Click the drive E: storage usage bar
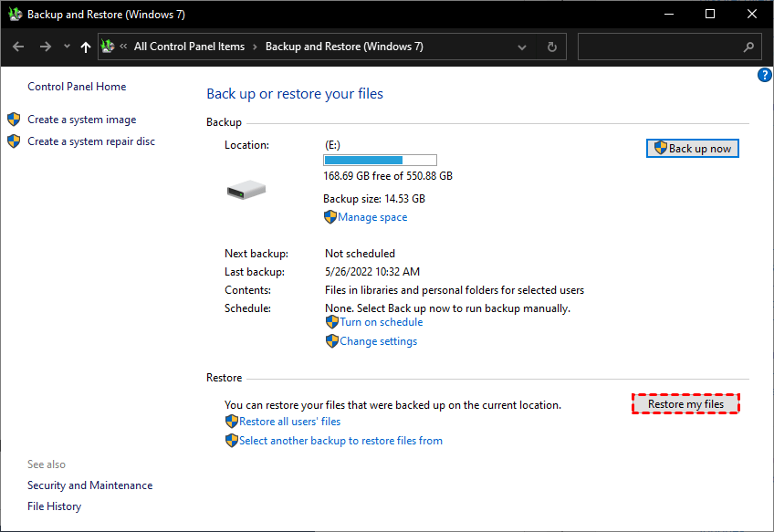 click(380, 160)
